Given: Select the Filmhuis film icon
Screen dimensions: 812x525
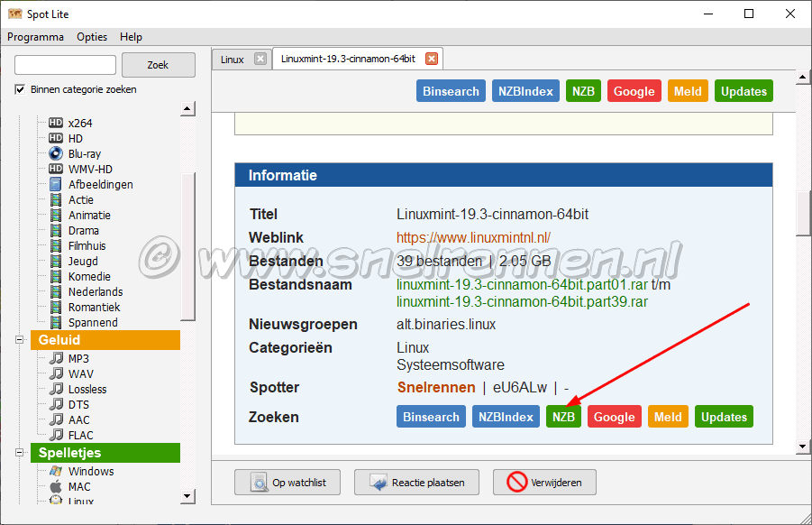Looking at the screenshot, I should [x=55, y=245].
